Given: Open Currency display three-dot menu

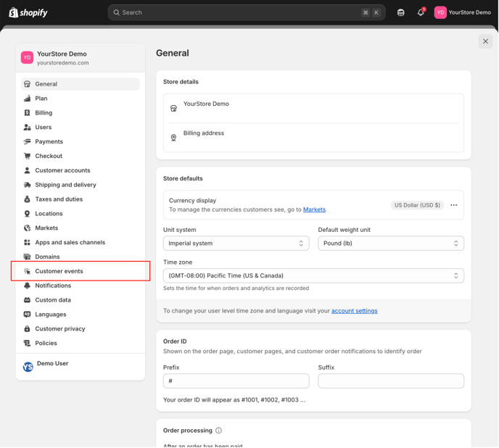Looking at the screenshot, I should pos(454,205).
